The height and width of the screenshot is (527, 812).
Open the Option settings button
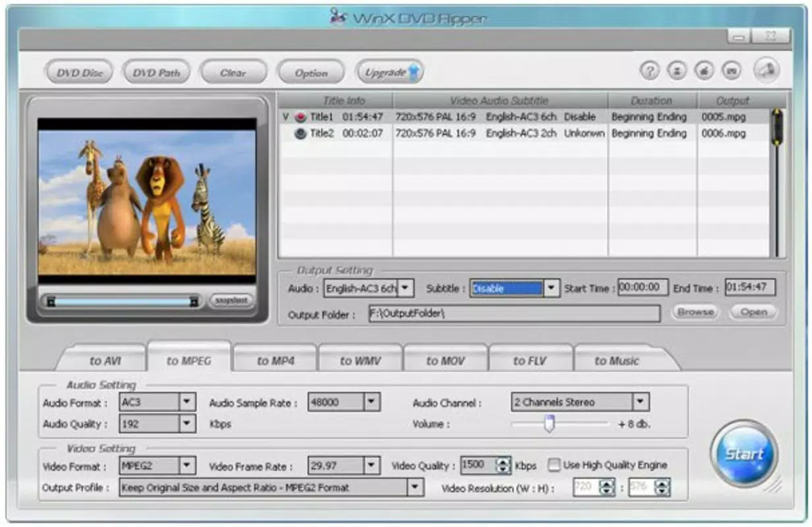pos(311,72)
